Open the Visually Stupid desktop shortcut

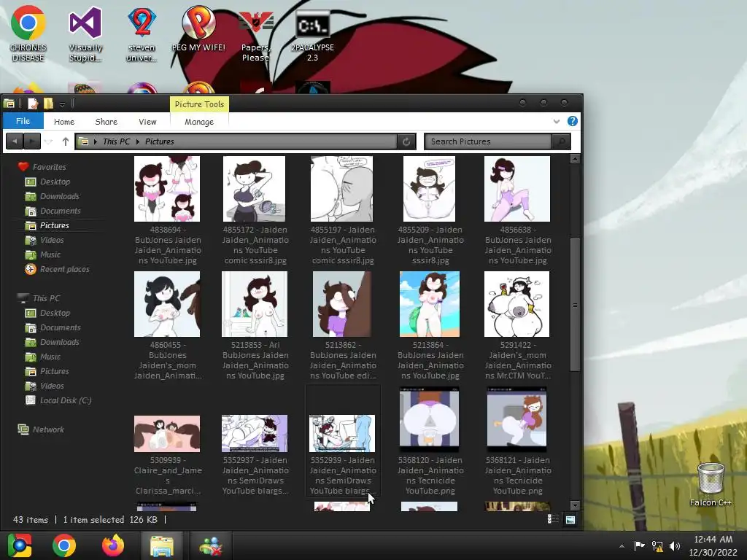[x=85, y=34]
